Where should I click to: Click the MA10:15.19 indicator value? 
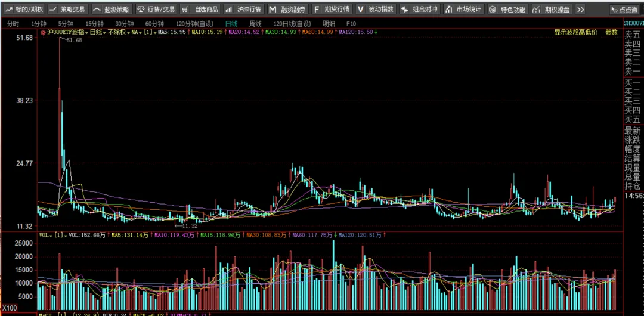208,32
